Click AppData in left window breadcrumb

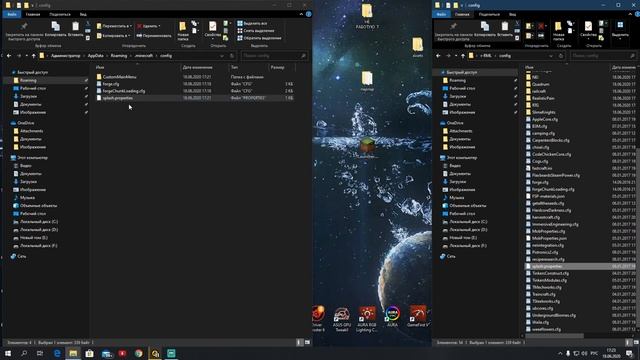96,56
